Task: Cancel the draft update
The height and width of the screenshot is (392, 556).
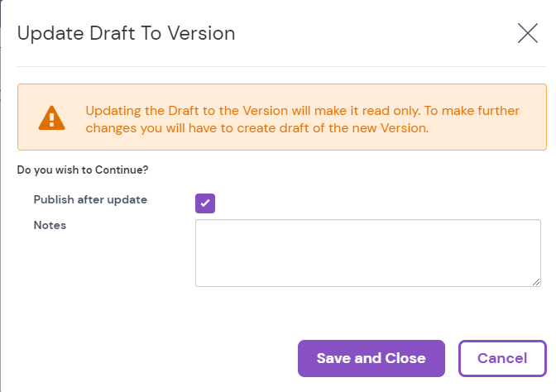Action: 502,358
